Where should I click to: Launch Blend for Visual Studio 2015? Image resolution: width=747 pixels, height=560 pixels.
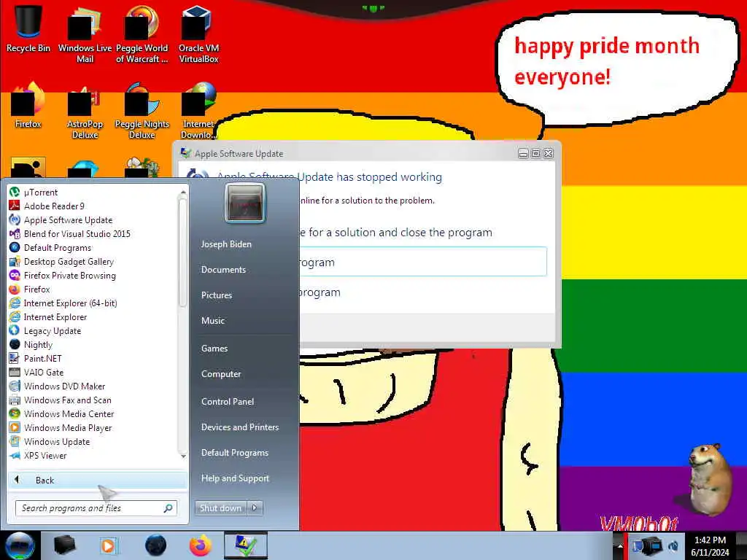pos(77,234)
